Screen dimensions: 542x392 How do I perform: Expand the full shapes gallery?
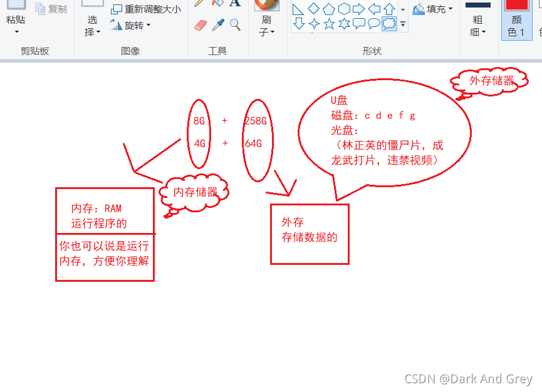(403, 24)
